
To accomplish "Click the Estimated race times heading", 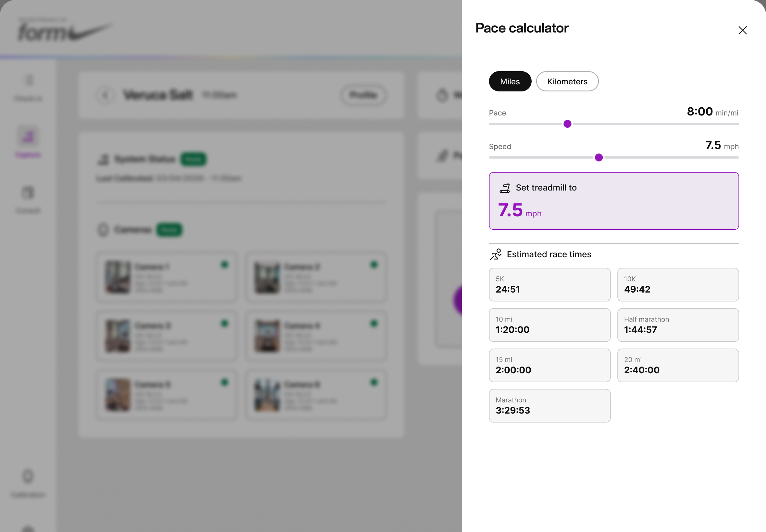I will tap(549, 254).
